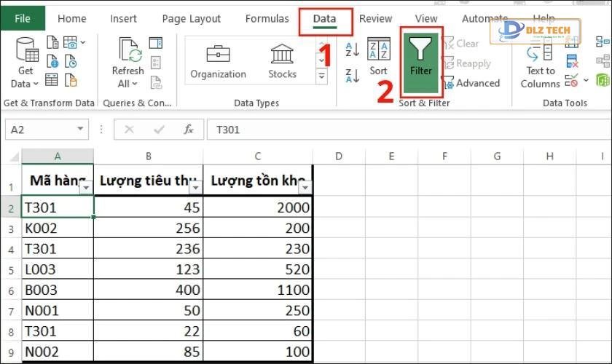Select cell with value 256

click(x=149, y=229)
